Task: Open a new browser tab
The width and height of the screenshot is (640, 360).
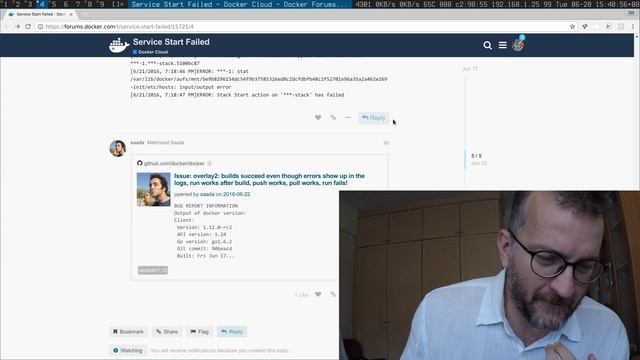Action: click(x=84, y=14)
